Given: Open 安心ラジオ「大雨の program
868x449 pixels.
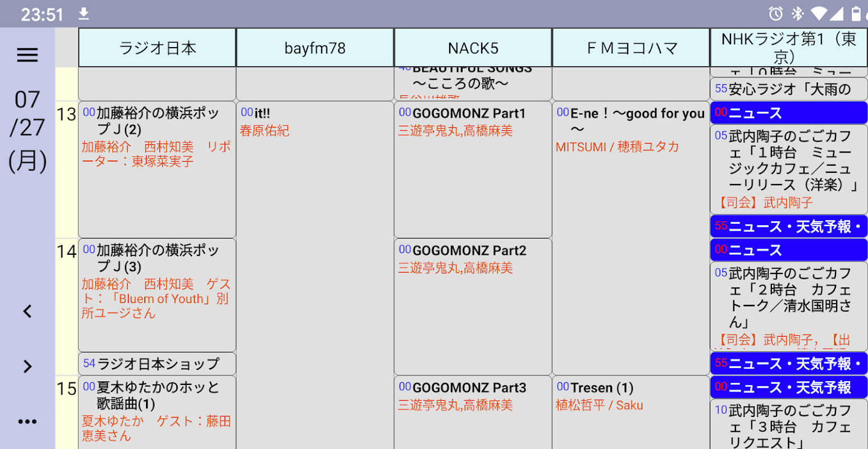Looking at the screenshot, I should point(789,89).
